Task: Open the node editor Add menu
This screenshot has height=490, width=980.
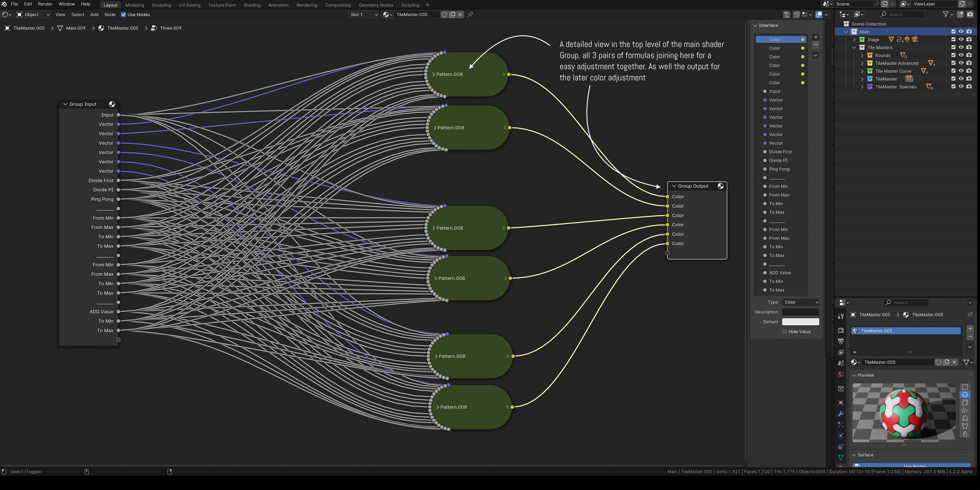Action: tap(94, 14)
